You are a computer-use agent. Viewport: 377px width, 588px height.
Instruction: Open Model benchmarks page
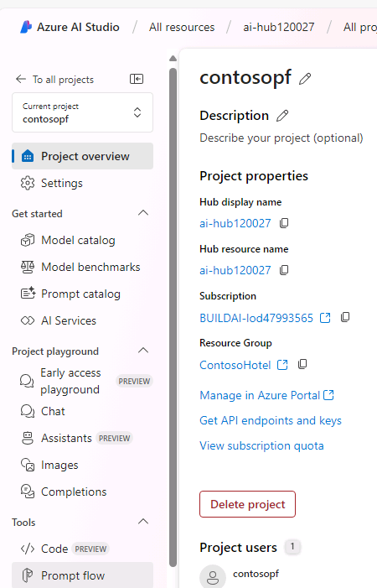(x=82, y=267)
